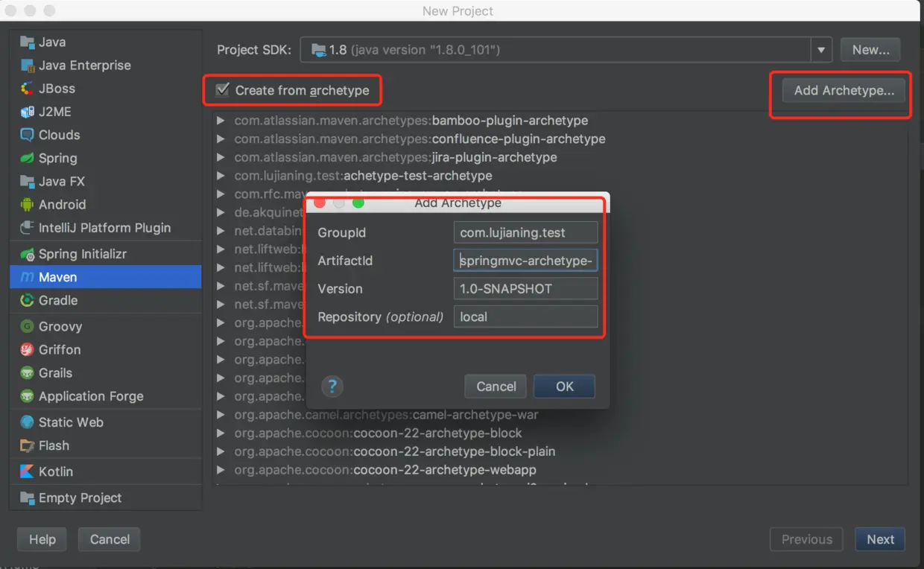924x569 pixels.
Task: Select the Maven icon
Action: (x=28, y=277)
